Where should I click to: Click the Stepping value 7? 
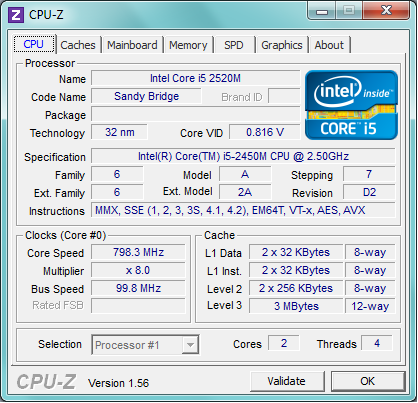[369, 174]
